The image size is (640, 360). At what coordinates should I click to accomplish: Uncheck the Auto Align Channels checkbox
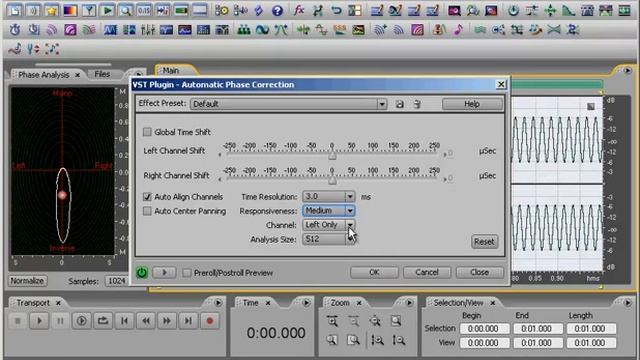point(147,197)
